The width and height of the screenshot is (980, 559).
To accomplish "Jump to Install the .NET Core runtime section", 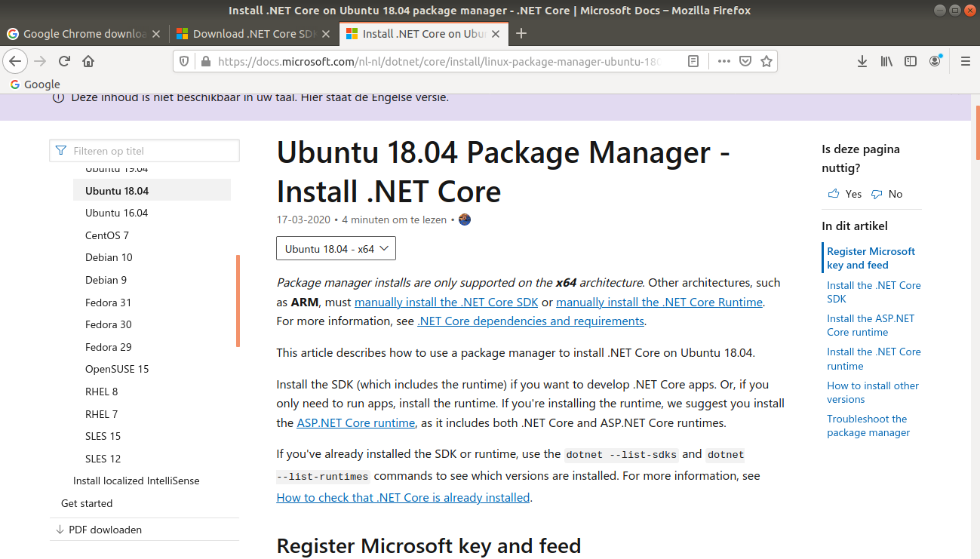I will point(874,358).
